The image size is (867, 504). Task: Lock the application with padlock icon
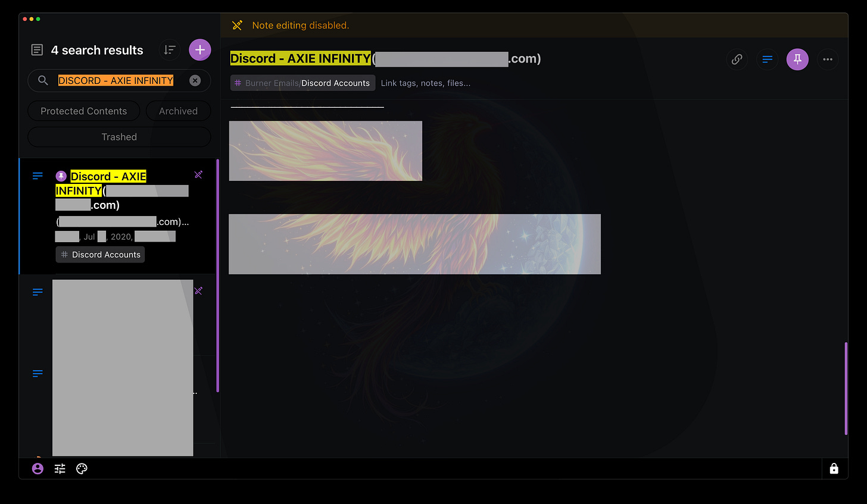(834, 469)
